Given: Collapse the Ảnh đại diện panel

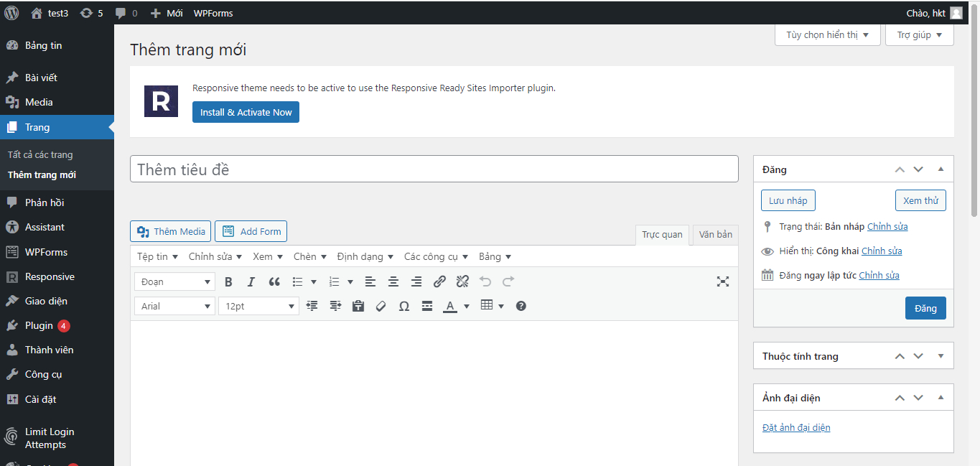Looking at the screenshot, I should [x=941, y=398].
